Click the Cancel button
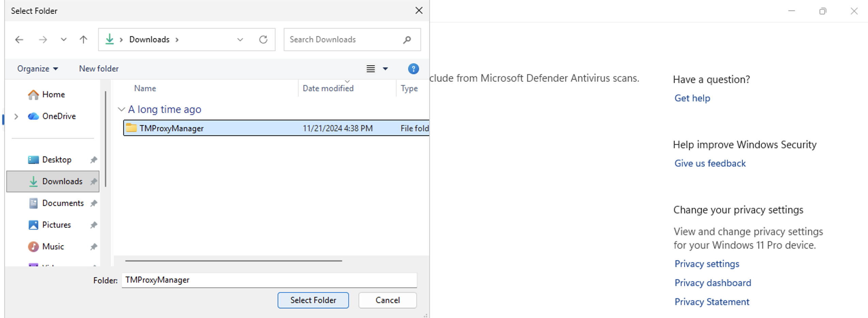868x318 pixels. click(x=387, y=300)
